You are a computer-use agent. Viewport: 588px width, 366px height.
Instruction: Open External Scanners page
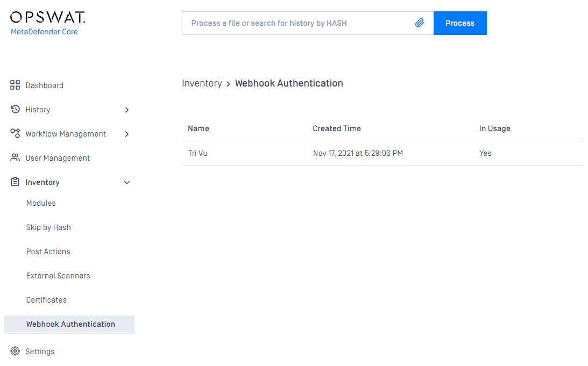(58, 276)
